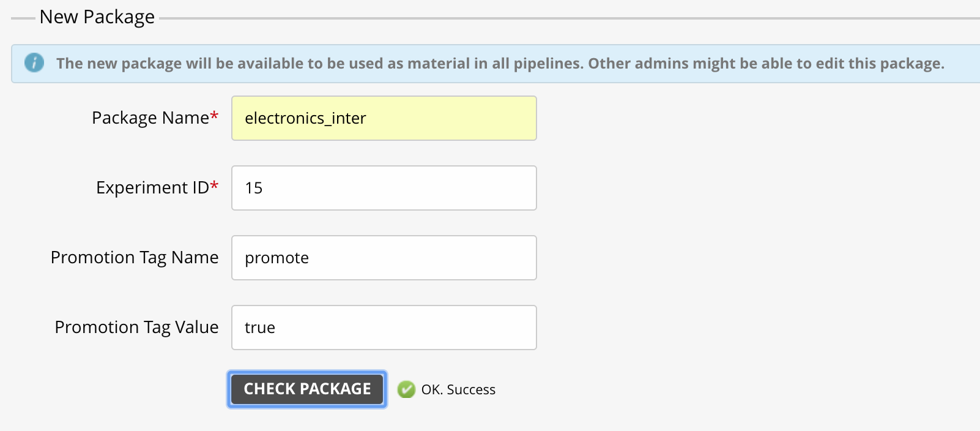
Task: Click the Promotion Tag Value label
Action: click(x=136, y=327)
